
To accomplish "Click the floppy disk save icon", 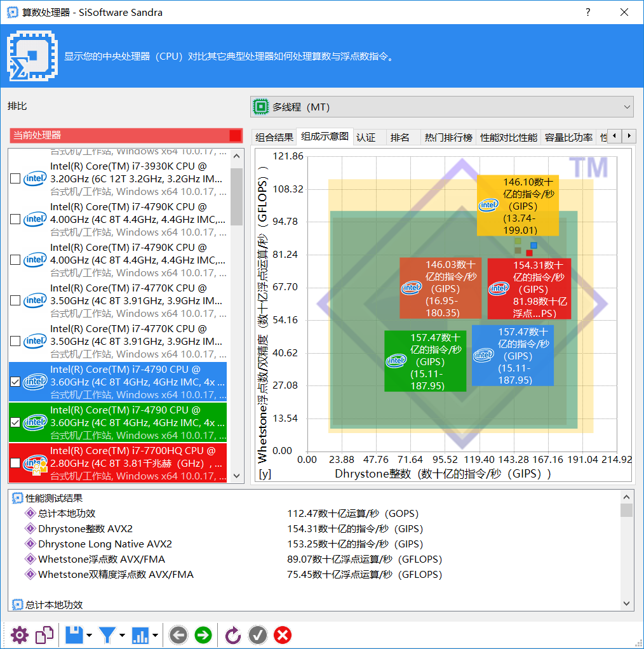I will [x=75, y=635].
